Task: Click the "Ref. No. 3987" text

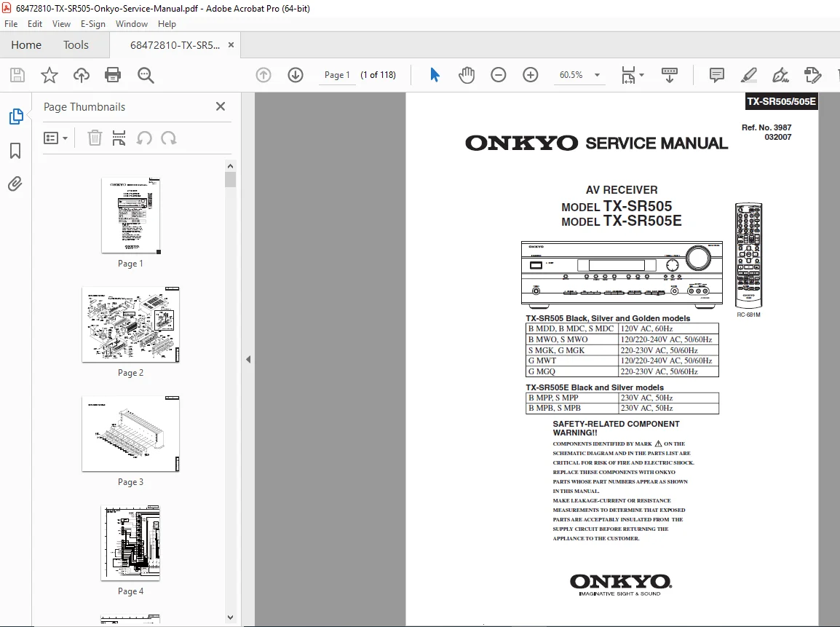Action: point(766,127)
